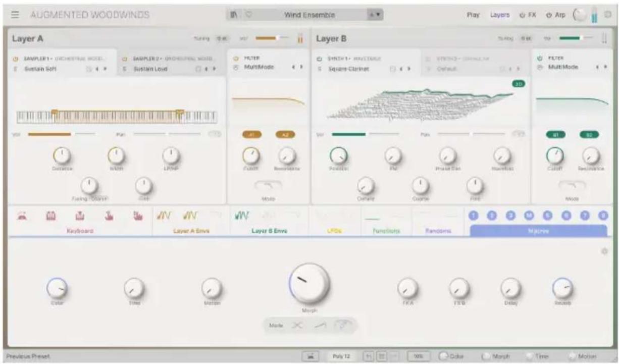Screen dimensions: 619x364
Task: Toggle Layer A Filter power button
Action: (236, 58)
